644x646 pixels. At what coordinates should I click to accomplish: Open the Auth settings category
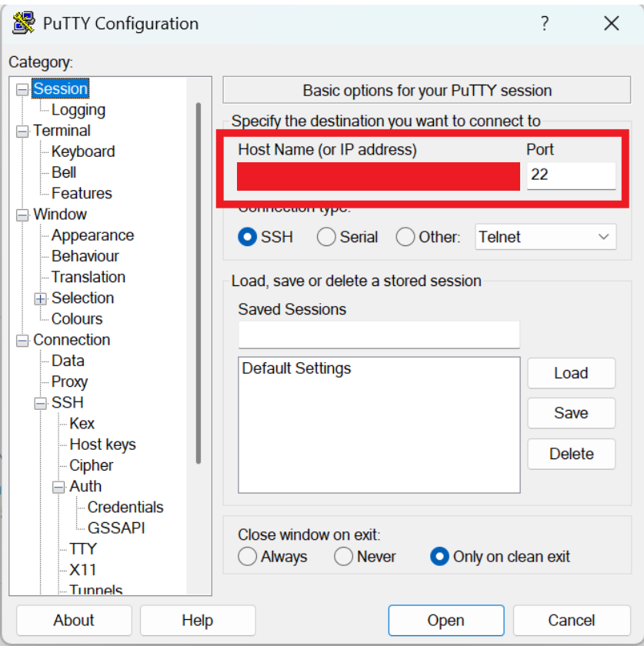85,487
